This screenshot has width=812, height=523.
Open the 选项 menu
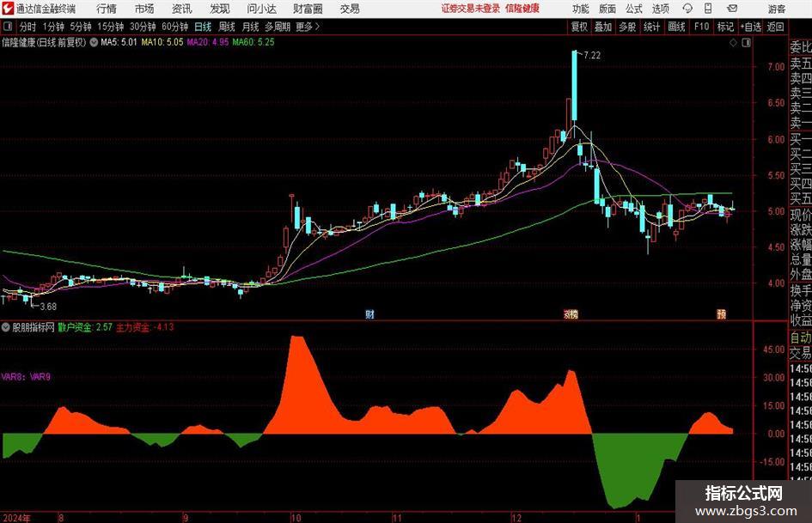(660, 9)
